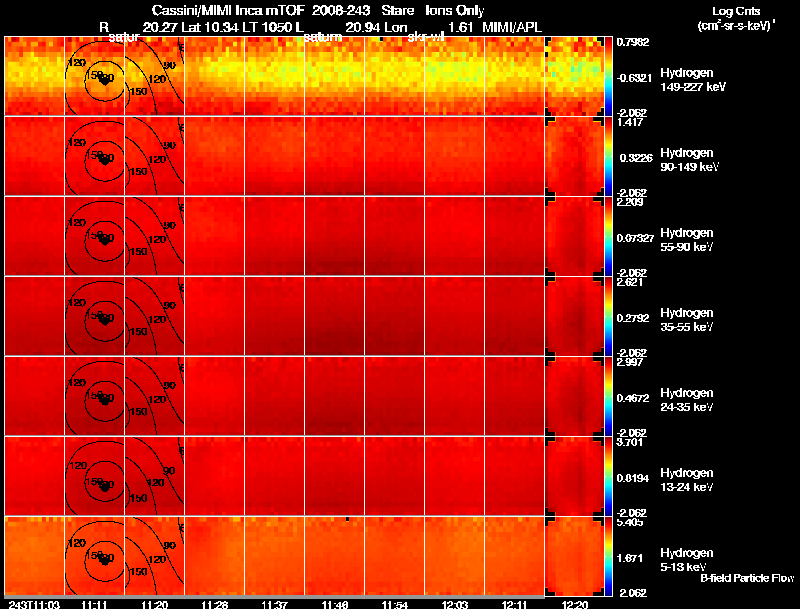
Task: Click the colorbar midpoint value '-0.6321'
Action: 634,78
